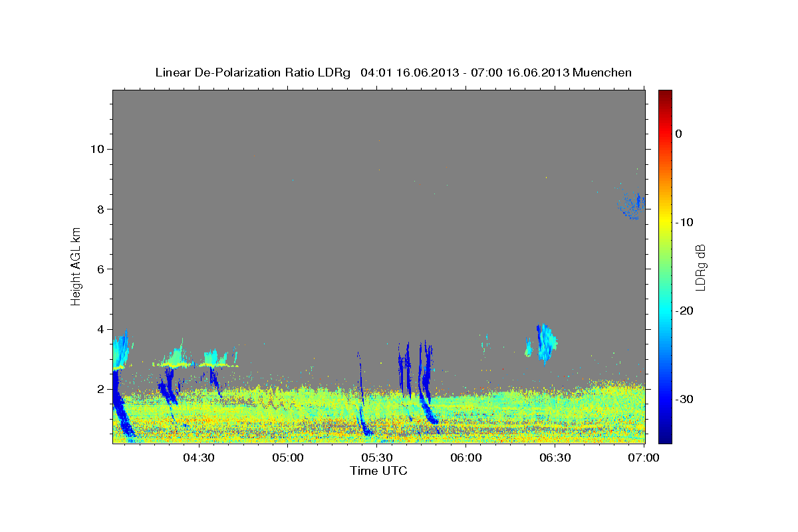This screenshot has width=798, height=532.
Task: Click the height tick label '2'
Action: pyautogui.click(x=100, y=389)
